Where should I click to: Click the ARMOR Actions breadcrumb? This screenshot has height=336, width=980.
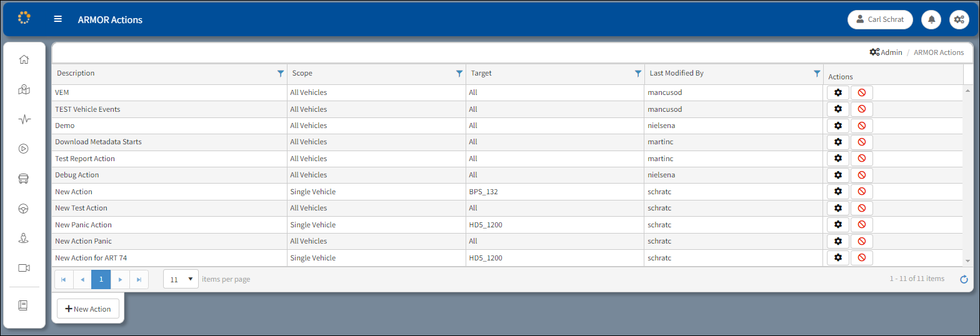coord(939,52)
